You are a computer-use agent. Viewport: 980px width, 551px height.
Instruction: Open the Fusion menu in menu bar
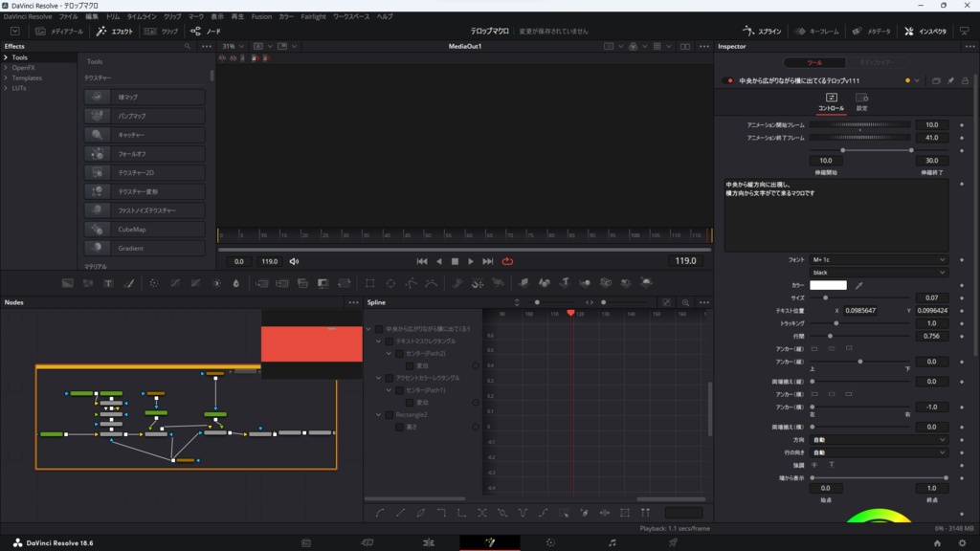pos(261,16)
